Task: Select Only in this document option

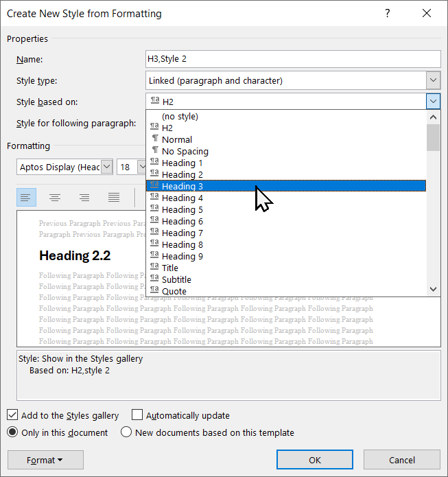Action: pyautogui.click(x=13, y=432)
